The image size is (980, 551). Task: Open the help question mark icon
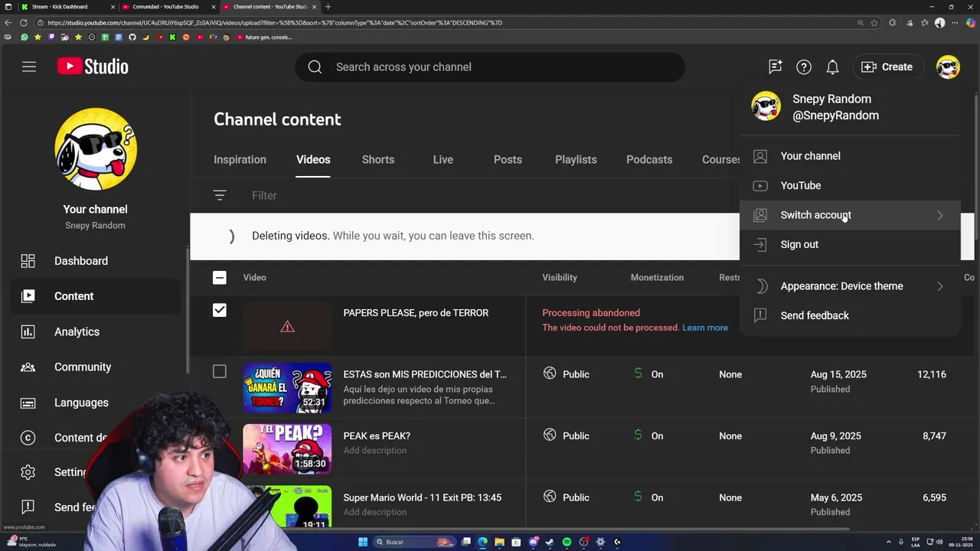[803, 67]
